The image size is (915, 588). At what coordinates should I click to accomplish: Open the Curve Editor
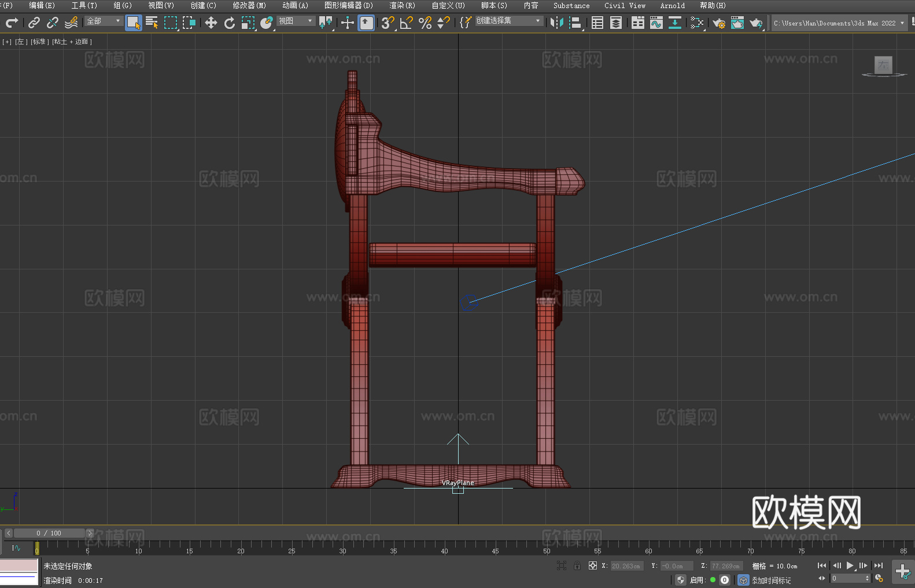tap(656, 23)
